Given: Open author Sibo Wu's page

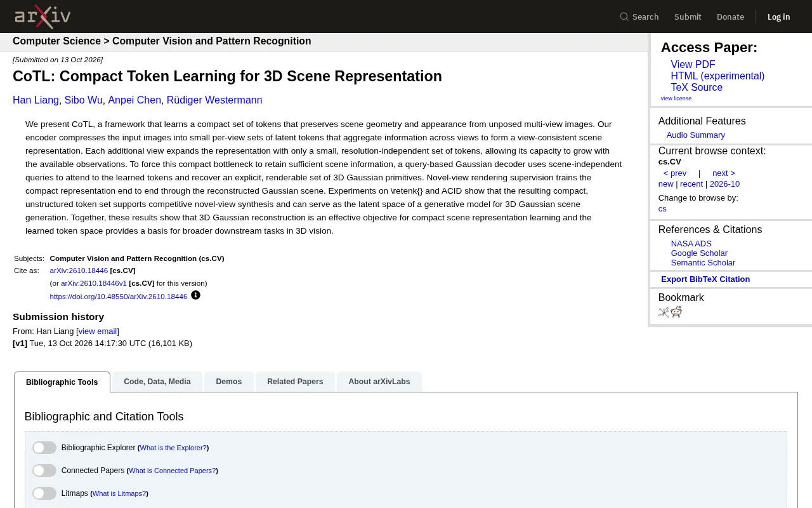Looking at the screenshot, I should (x=83, y=100).
